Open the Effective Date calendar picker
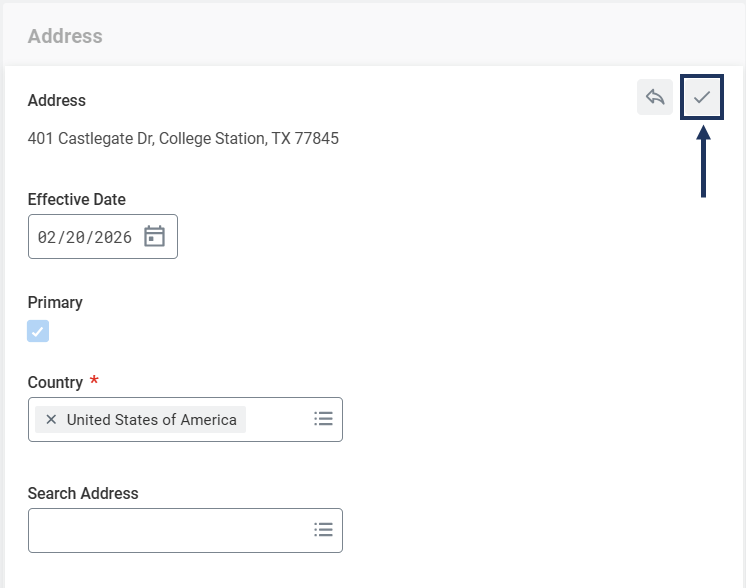 coord(154,237)
